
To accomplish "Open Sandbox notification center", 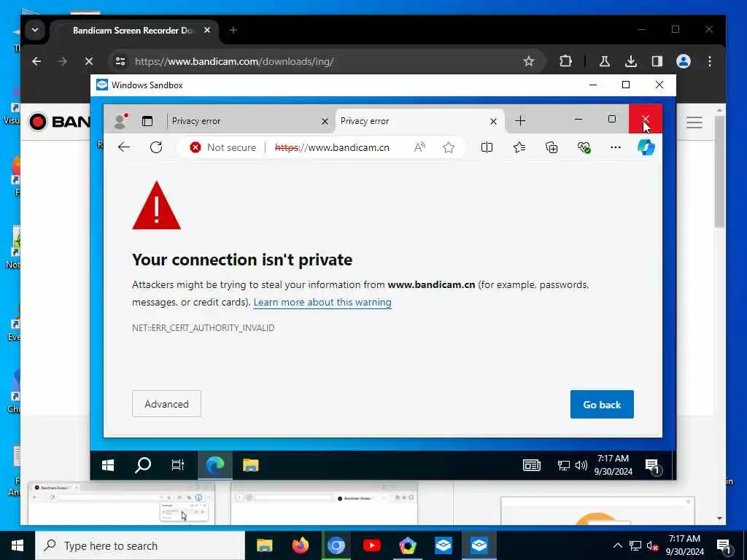I will pyautogui.click(x=652, y=466).
